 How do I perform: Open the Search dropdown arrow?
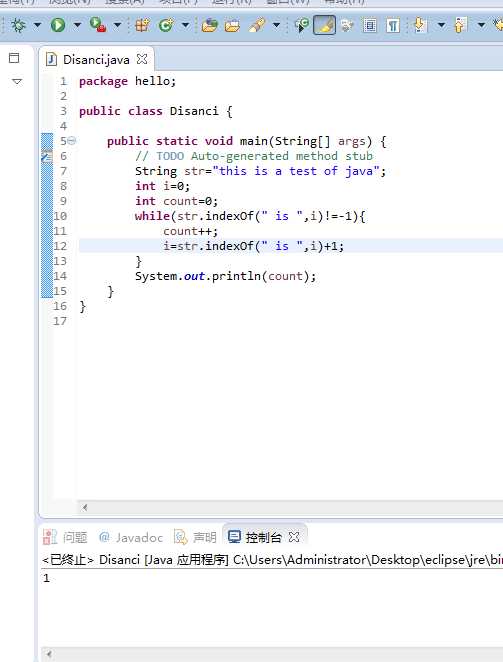point(276,25)
